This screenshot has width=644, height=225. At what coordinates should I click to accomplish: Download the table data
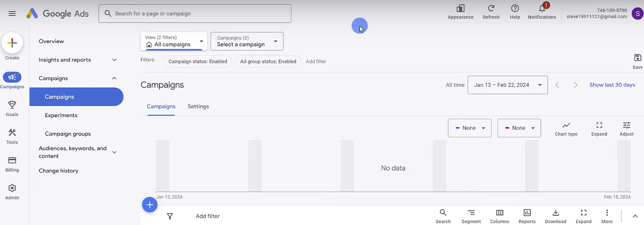point(555,216)
